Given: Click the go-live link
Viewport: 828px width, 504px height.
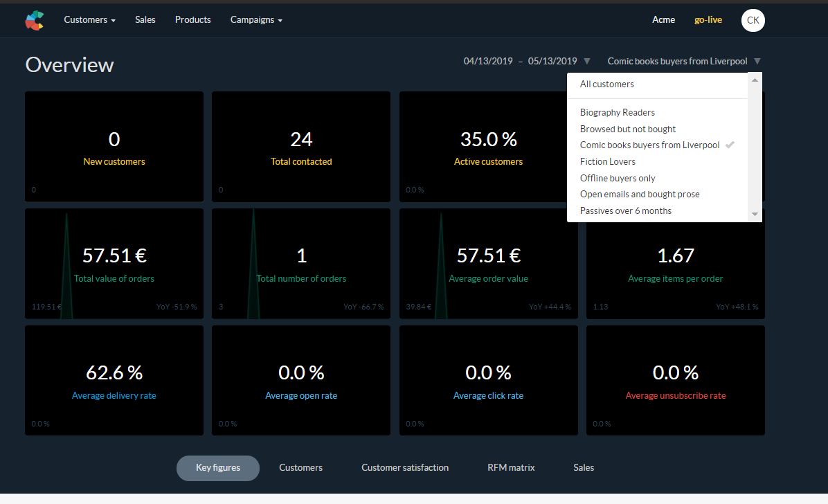Looking at the screenshot, I should (708, 20).
